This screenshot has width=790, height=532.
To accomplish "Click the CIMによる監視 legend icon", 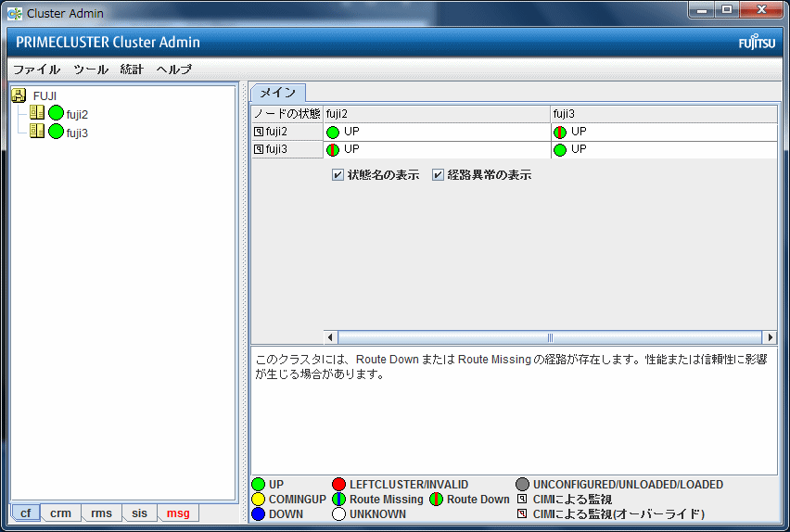I will click(x=522, y=499).
